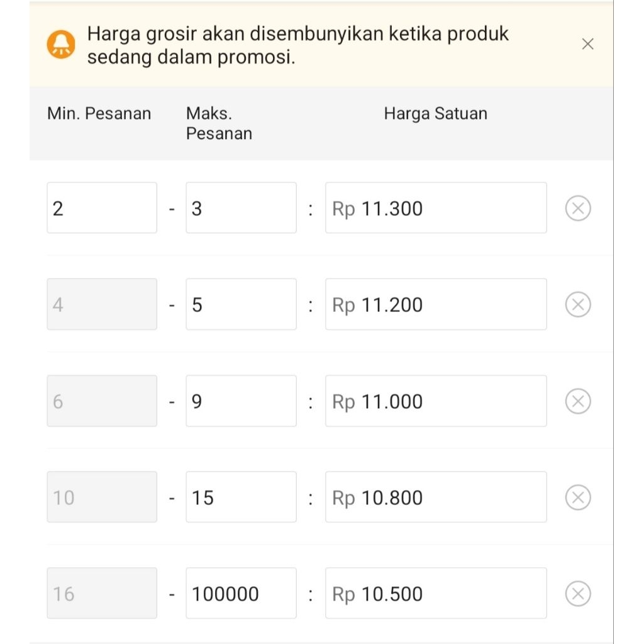
Task: Edit minimum order field showing 2
Action: [x=102, y=208]
